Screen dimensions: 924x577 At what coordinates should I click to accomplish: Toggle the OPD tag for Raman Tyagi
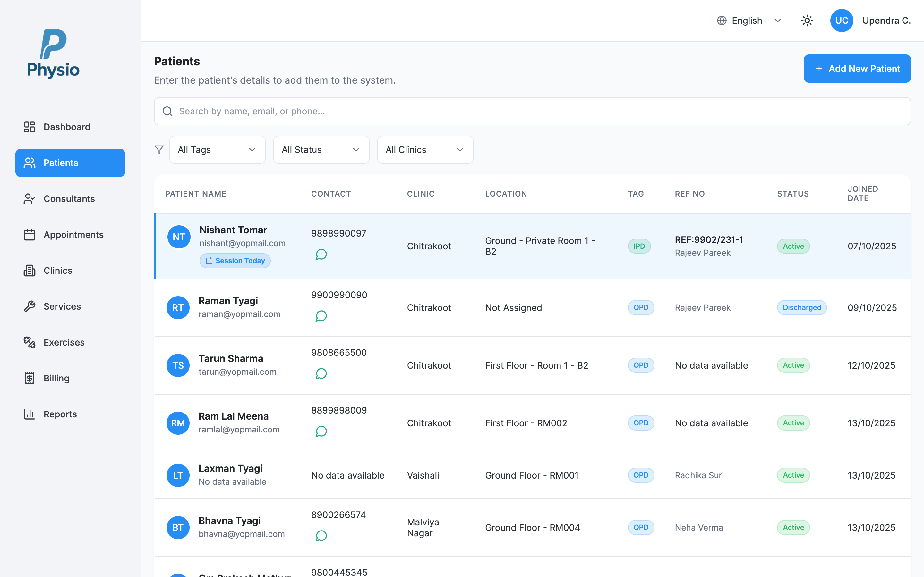641,308
